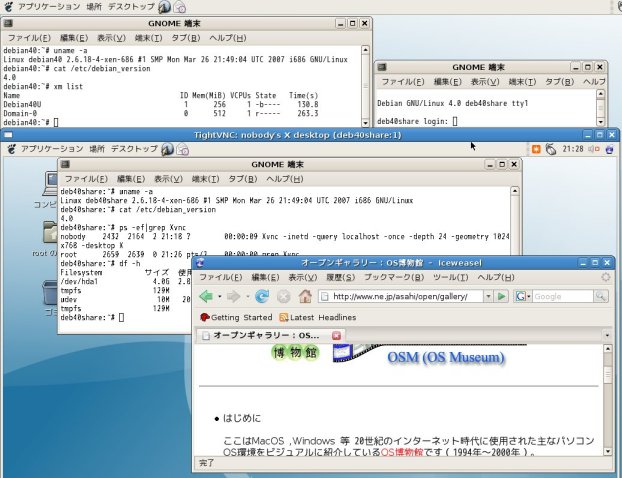Open the back history dropdown arrow
622x478 pixels.
coord(219,296)
